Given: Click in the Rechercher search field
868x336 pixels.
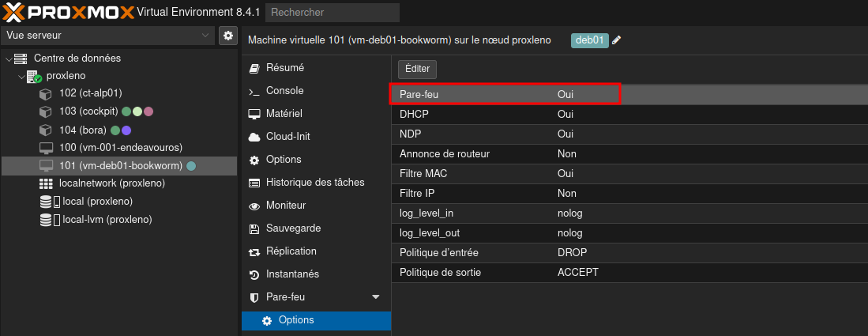Looking at the screenshot, I should [x=332, y=13].
